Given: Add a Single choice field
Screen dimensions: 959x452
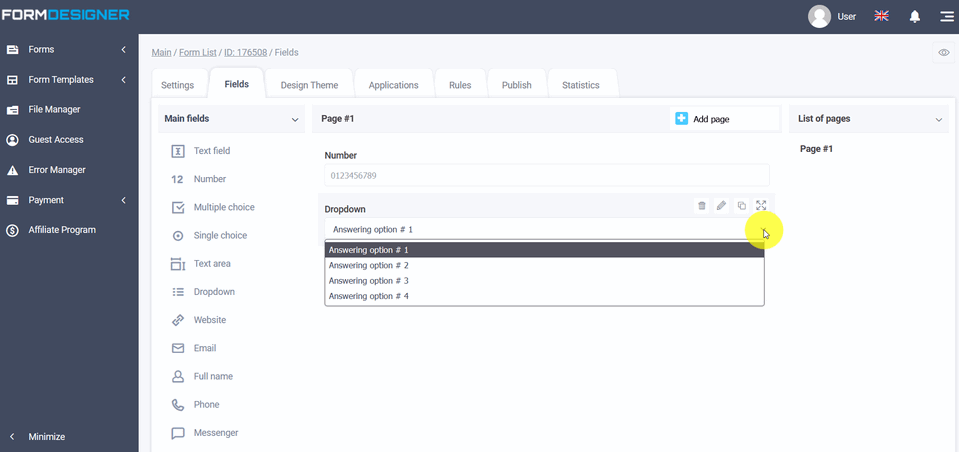Looking at the screenshot, I should [x=220, y=236].
